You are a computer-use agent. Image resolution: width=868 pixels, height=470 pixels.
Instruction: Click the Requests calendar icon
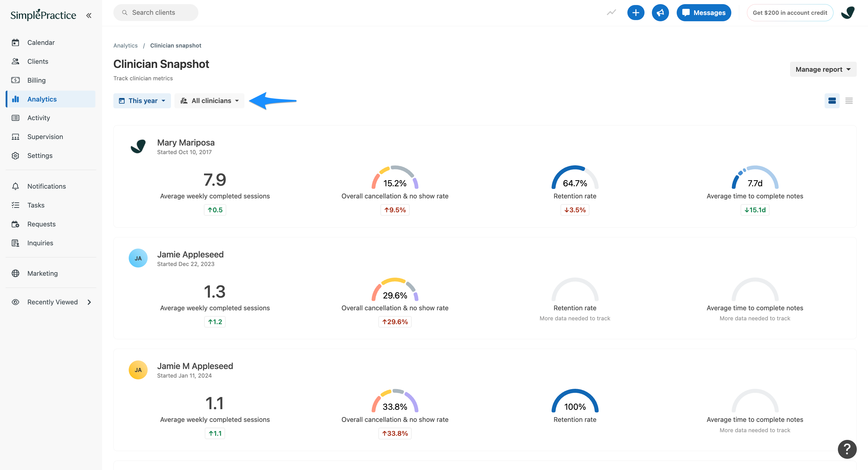(x=15, y=224)
